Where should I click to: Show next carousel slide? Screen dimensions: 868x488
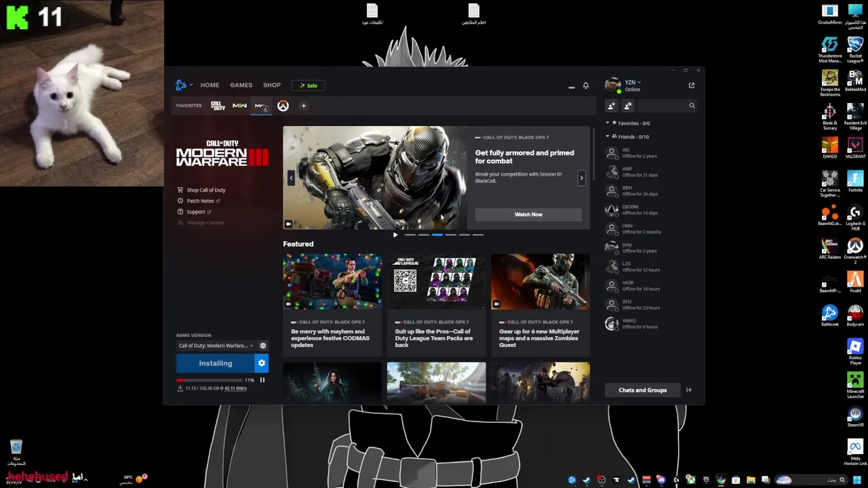(581, 178)
